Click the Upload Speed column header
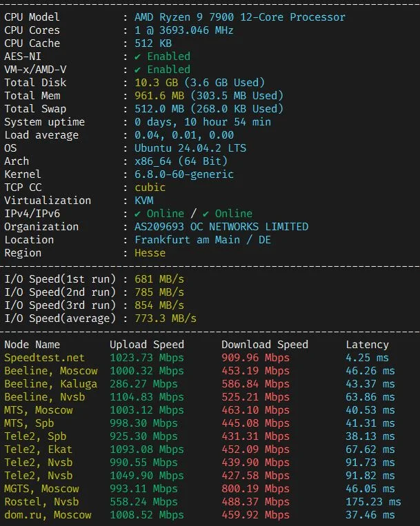The height and width of the screenshot is (526, 420). pos(147,345)
